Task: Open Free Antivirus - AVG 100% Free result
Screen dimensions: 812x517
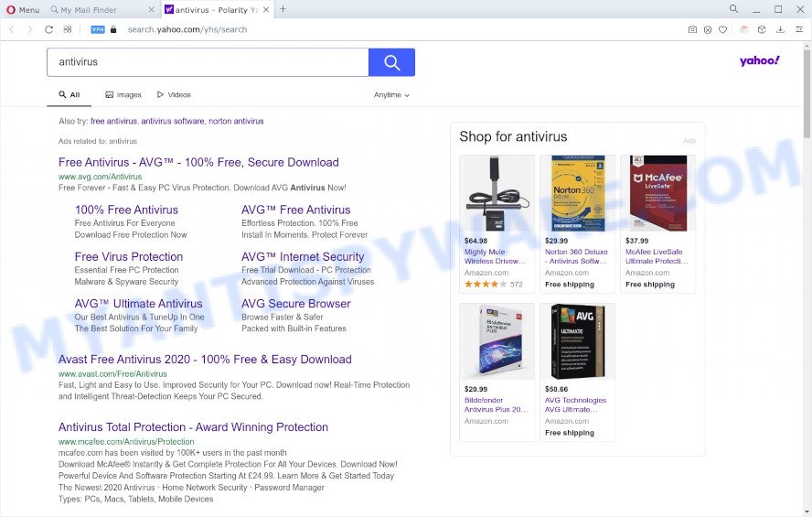Action: [x=198, y=162]
